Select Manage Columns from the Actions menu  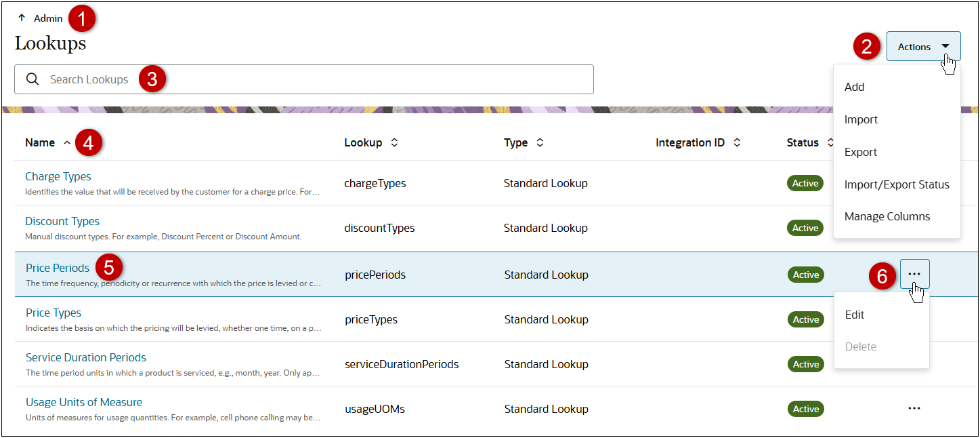pyautogui.click(x=887, y=216)
